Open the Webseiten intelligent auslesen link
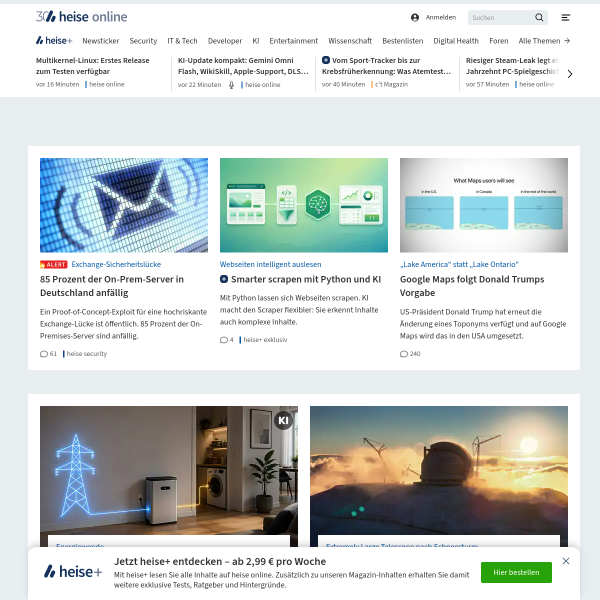Image resolution: width=600 pixels, height=600 pixels. tap(271, 264)
